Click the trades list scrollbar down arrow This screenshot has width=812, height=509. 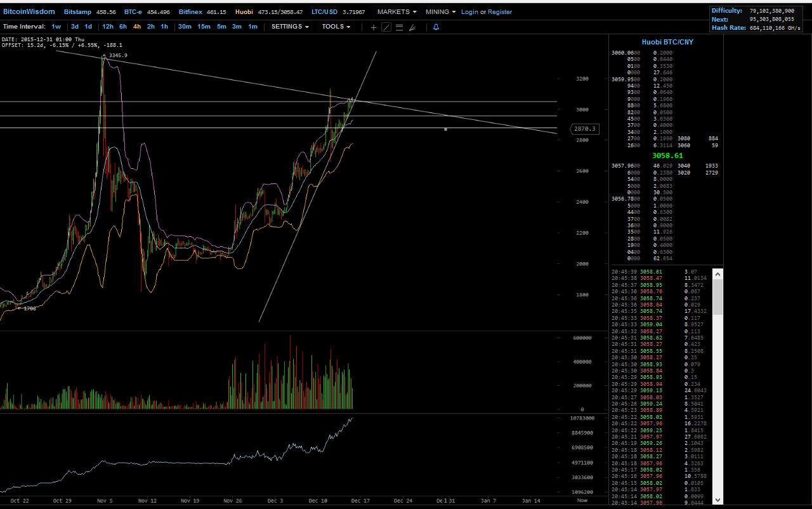click(x=717, y=499)
